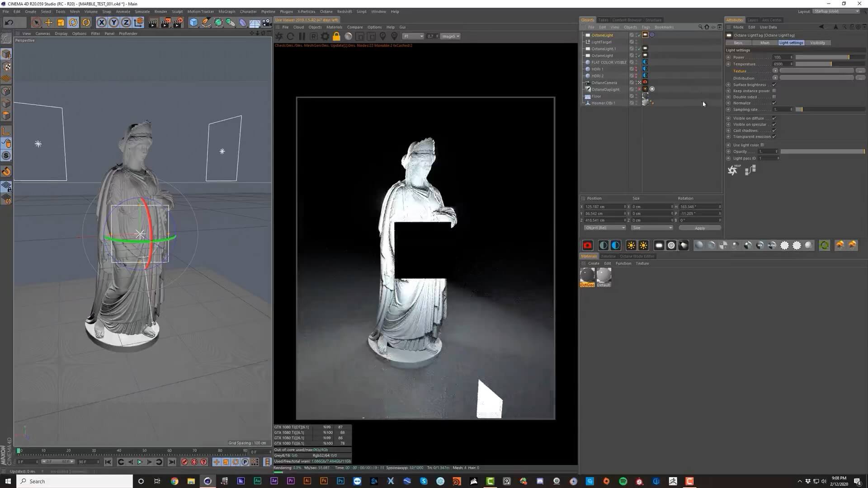
Task: Enable the Double sided checkbox
Action: pos(774,97)
